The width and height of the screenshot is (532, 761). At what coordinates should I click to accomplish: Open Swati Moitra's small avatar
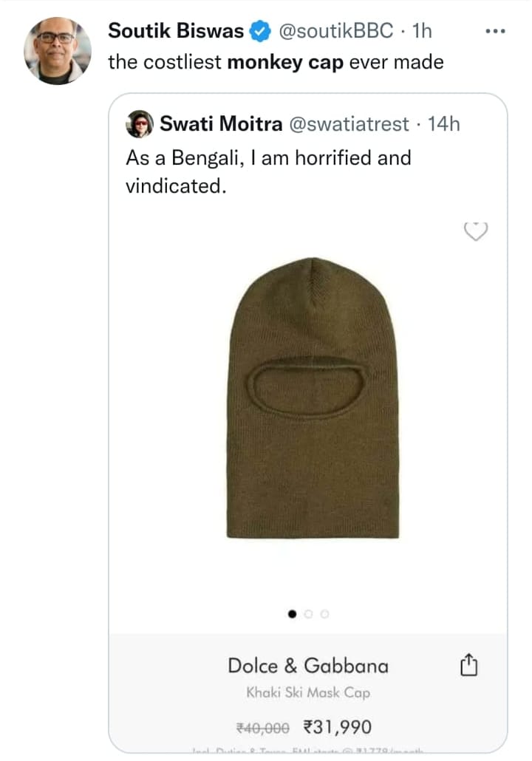pos(140,124)
